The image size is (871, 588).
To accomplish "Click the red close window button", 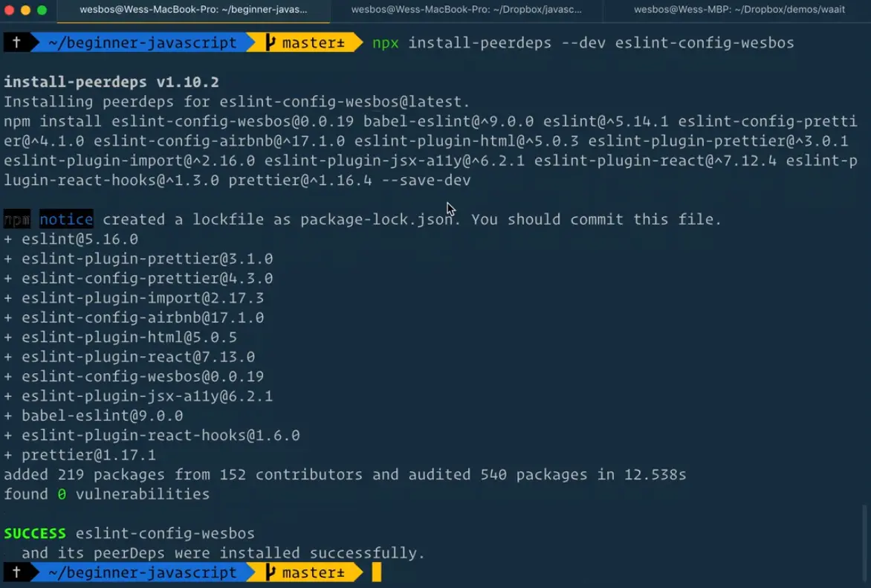I will (x=10, y=10).
